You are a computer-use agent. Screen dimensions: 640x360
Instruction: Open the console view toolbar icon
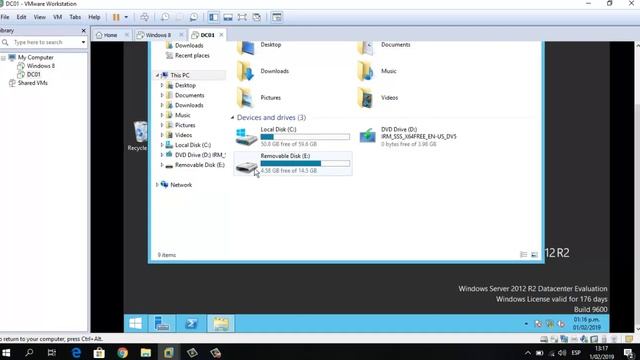coord(277,17)
